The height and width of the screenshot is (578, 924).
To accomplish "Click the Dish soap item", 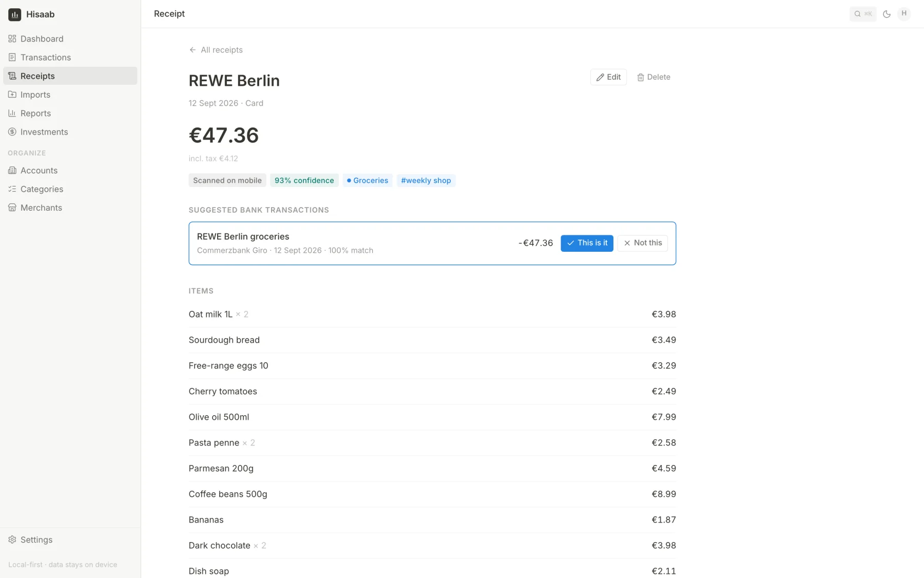I will pyautogui.click(x=432, y=569).
